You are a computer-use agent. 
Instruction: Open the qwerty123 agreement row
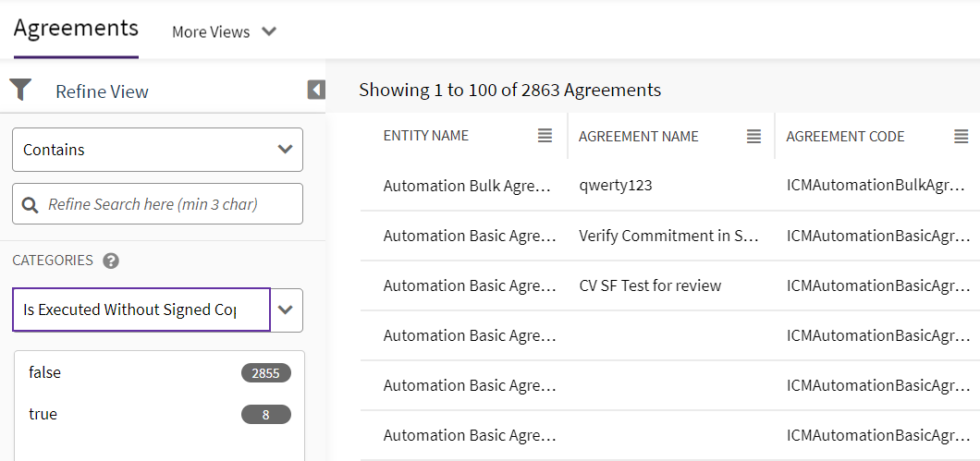tap(616, 186)
